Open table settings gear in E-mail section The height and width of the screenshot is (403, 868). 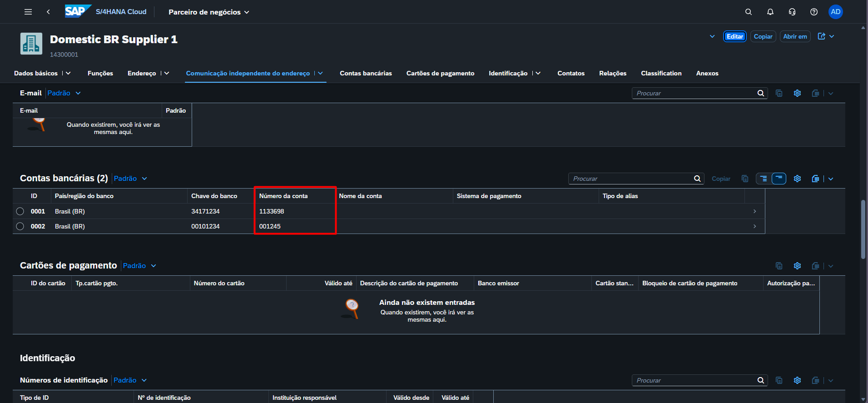pos(797,93)
